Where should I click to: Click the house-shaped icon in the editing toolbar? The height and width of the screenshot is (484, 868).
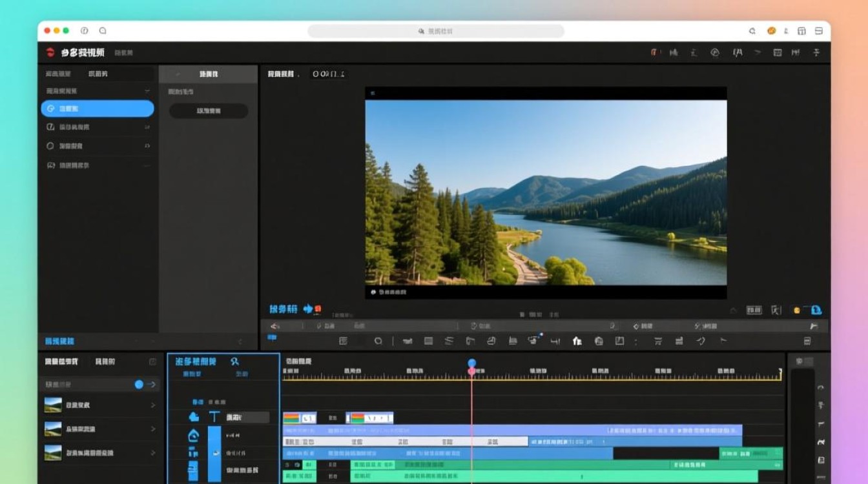[x=577, y=341]
